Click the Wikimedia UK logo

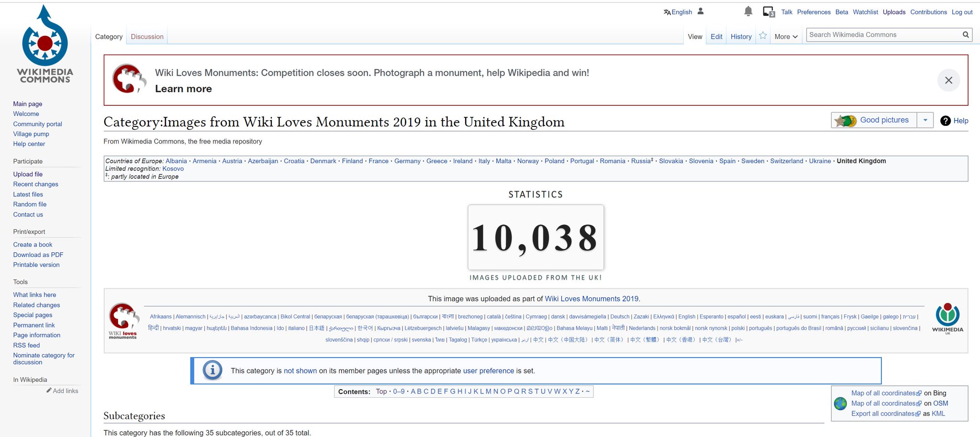(947, 318)
